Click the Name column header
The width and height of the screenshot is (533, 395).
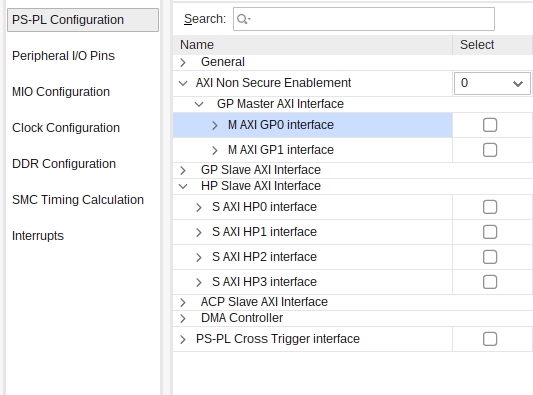click(312, 45)
